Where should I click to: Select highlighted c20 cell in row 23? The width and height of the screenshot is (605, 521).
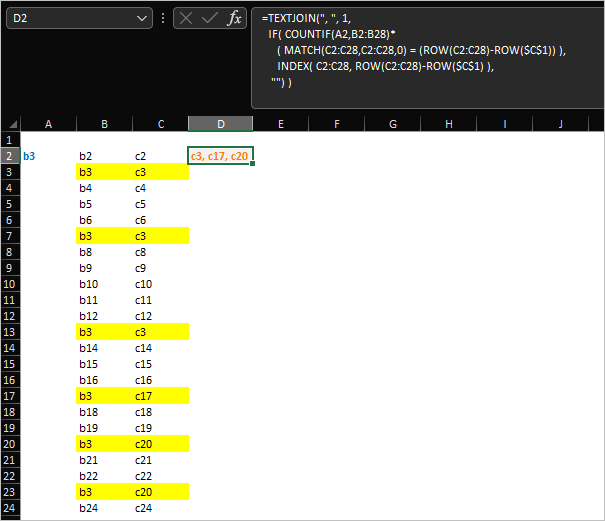(161, 492)
